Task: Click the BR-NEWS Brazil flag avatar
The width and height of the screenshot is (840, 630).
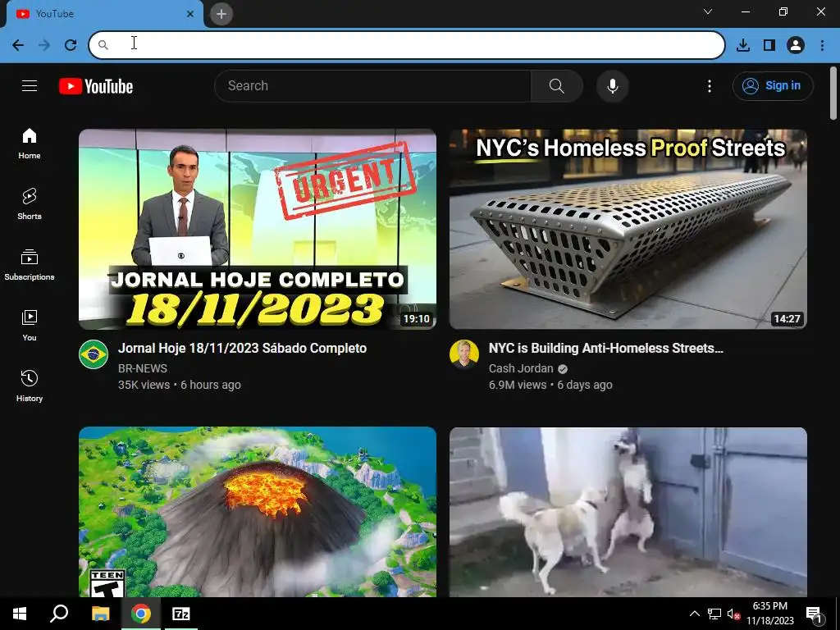Action: click(94, 354)
